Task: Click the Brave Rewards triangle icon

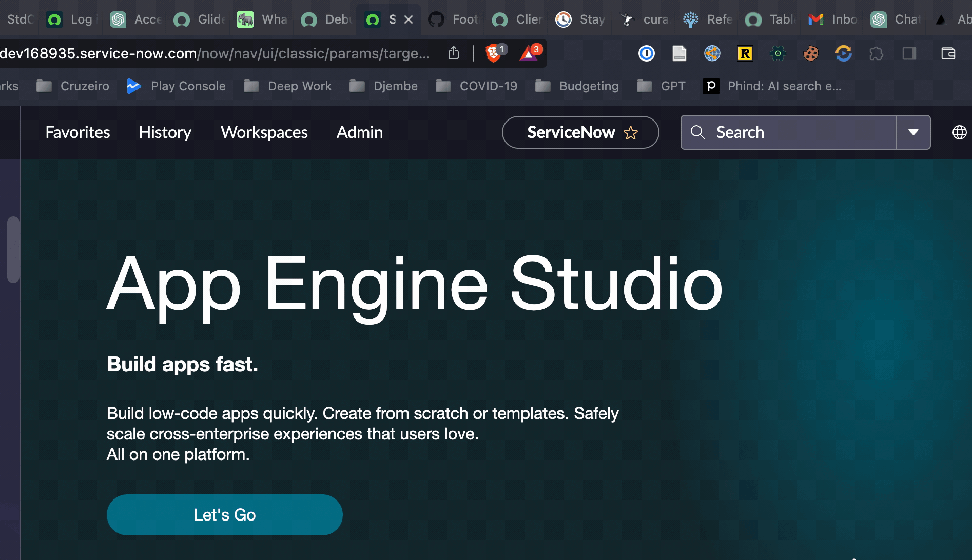Action: click(529, 53)
